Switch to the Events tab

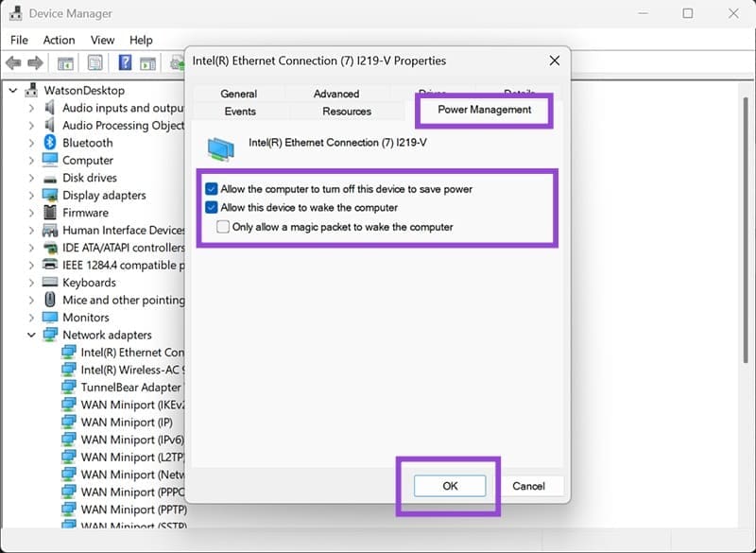pyautogui.click(x=240, y=112)
